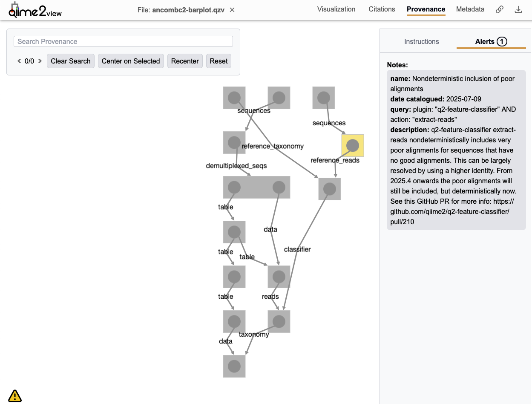
Task: Click the yellow warning triangle icon
Action: [15, 396]
